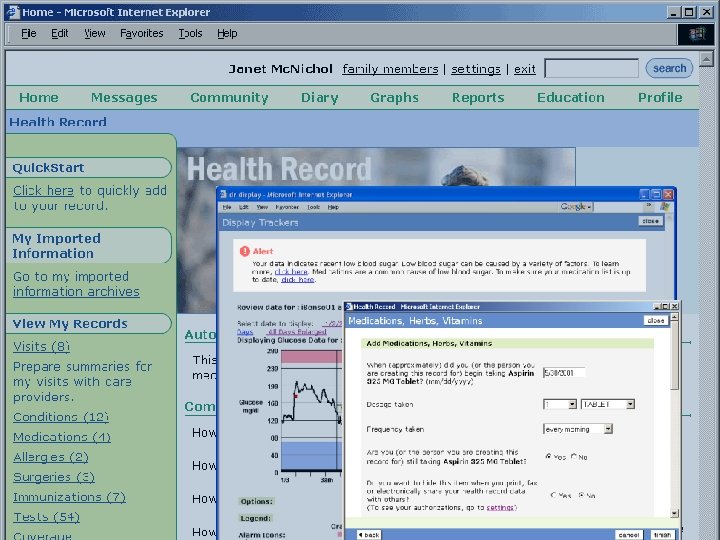720x540 pixels.
Task: Click the Aspirin start date input field
Action: point(564,373)
